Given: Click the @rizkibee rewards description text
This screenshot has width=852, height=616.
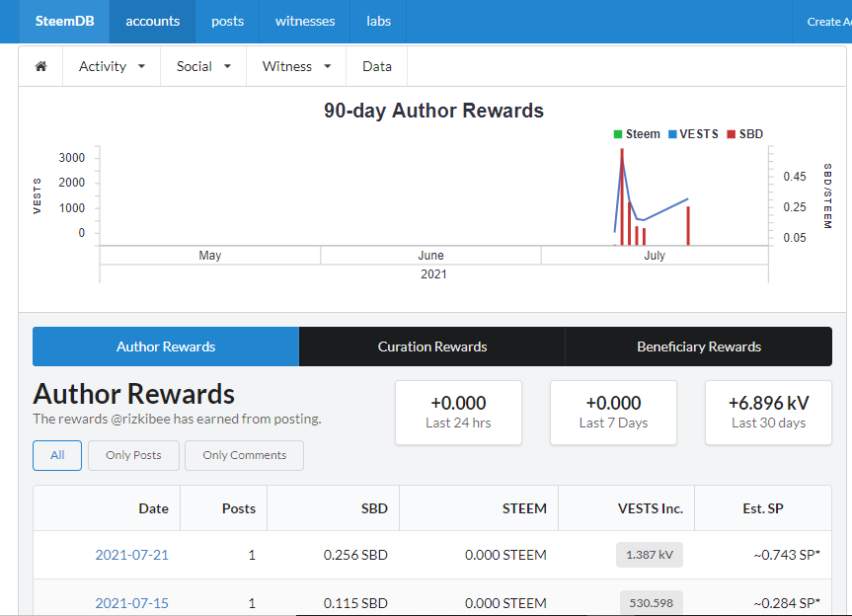Looking at the screenshot, I should pyautogui.click(x=177, y=419).
